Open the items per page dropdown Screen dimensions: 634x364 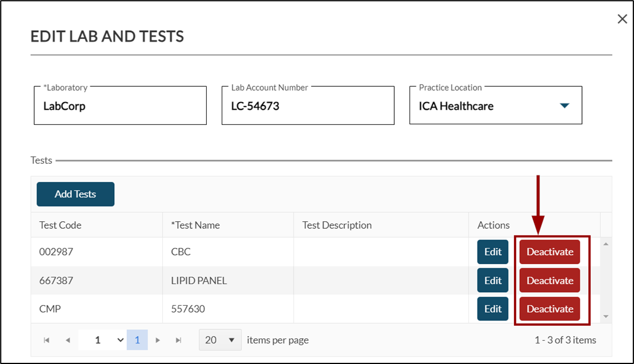(220, 340)
